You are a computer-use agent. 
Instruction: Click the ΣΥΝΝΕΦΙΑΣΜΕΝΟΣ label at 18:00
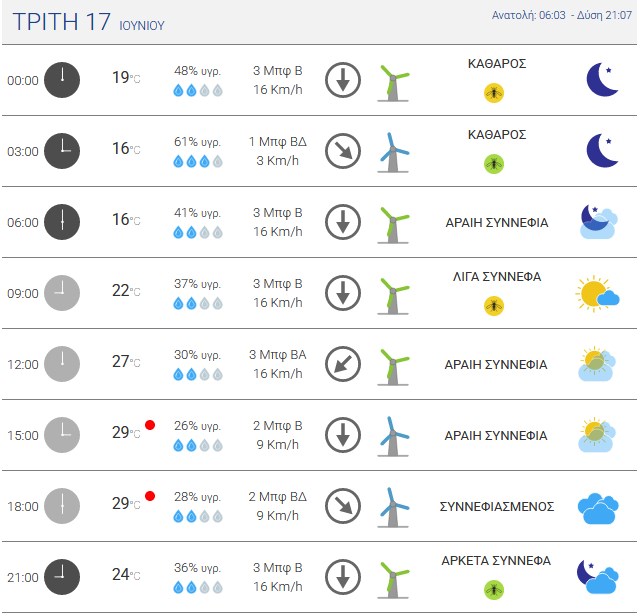(497, 506)
